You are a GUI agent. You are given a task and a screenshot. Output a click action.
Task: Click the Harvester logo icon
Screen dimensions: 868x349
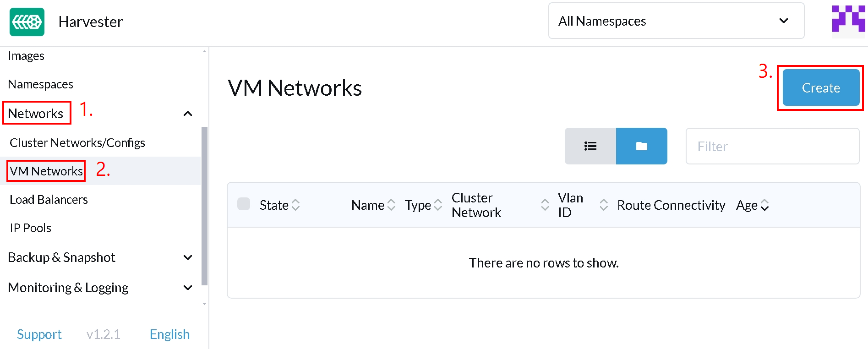point(27,22)
